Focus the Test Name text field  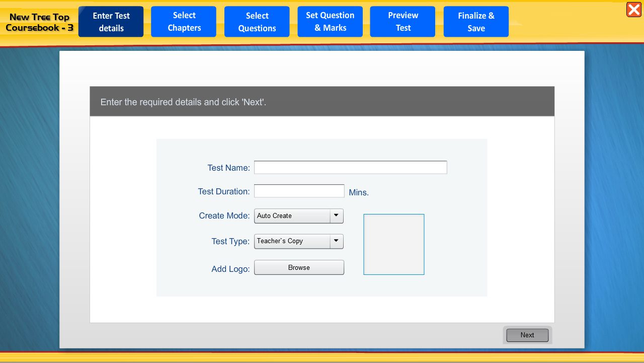pyautogui.click(x=350, y=168)
